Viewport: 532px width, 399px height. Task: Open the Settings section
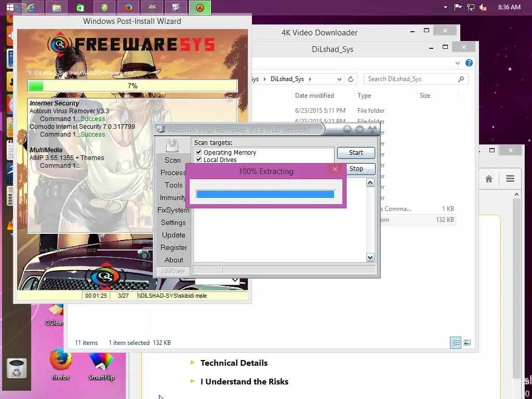(x=174, y=222)
